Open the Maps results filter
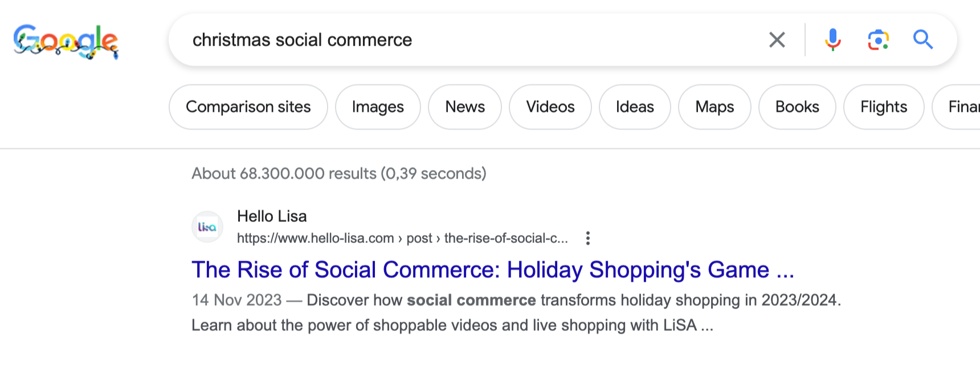980x369 pixels. click(714, 107)
